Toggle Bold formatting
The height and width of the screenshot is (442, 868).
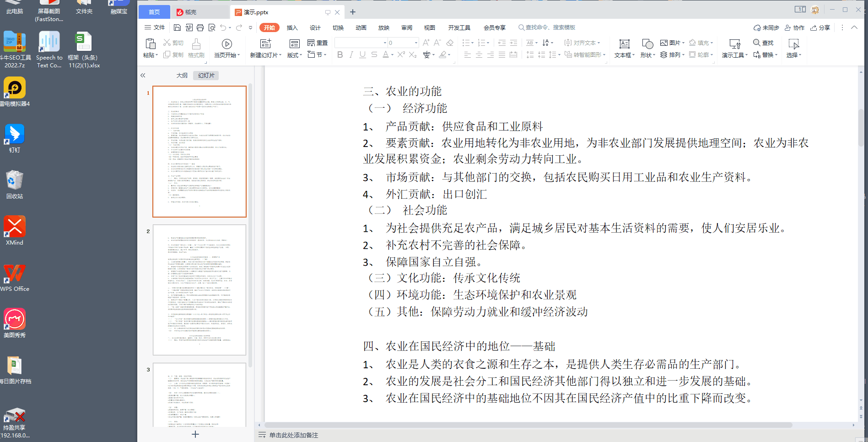click(340, 55)
